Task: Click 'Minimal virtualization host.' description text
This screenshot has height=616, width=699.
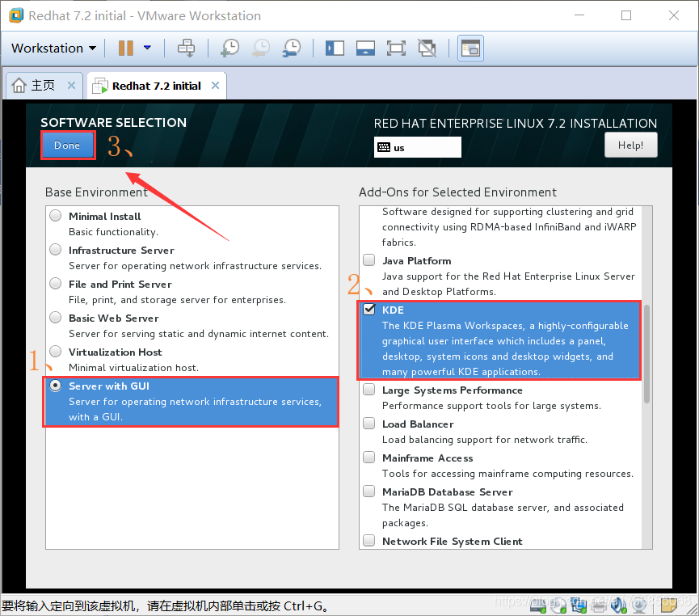Action: point(133,368)
